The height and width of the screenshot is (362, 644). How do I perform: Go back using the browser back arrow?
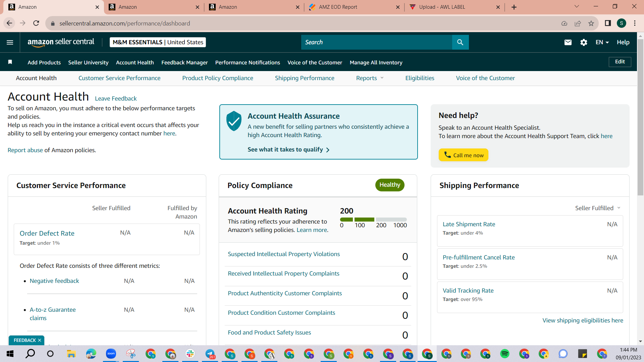click(9, 23)
